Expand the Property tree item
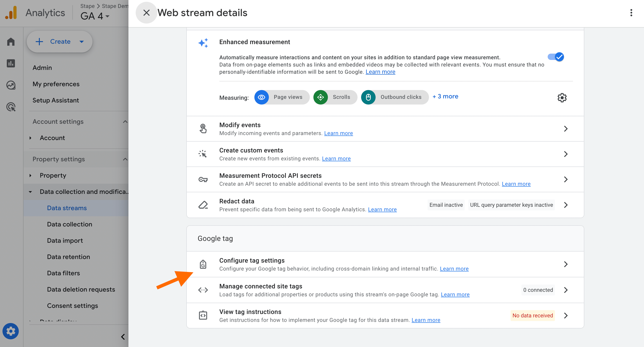 coord(30,175)
